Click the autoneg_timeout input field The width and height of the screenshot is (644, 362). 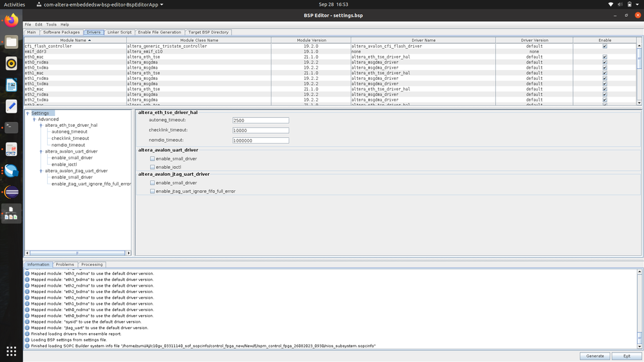click(261, 120)
